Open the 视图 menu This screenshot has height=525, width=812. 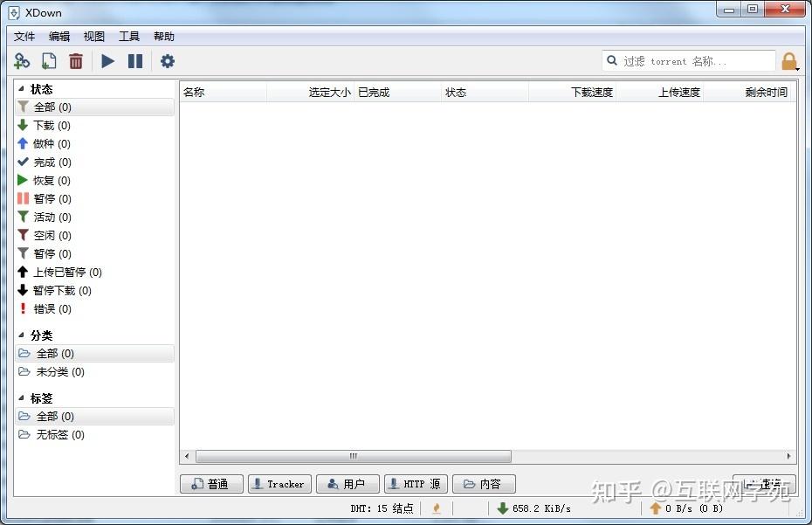[94, 36]
